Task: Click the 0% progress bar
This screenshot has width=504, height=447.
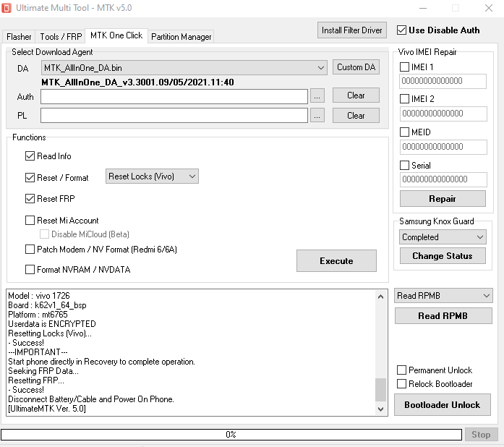Action: tap(231, 435)
